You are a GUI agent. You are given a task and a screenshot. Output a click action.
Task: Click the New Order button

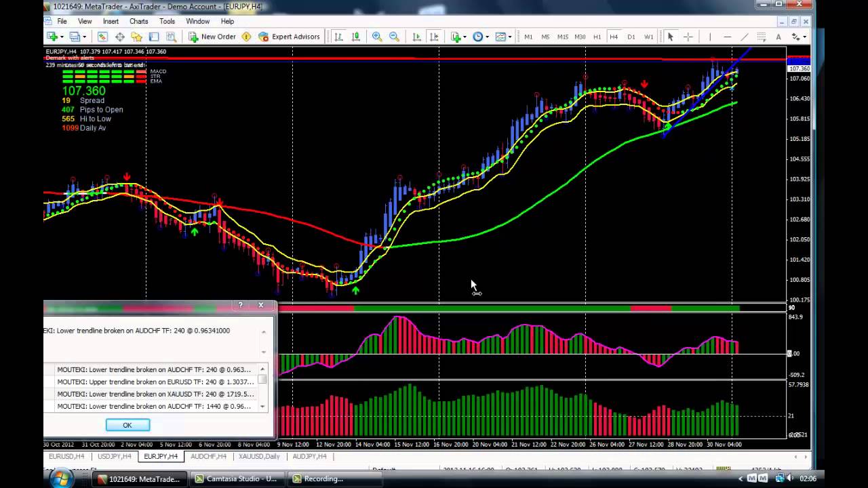[212, 37]
